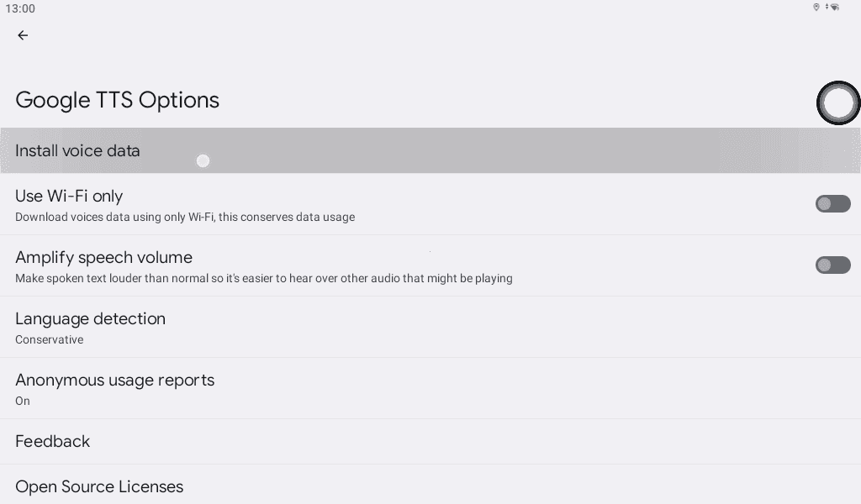Click the 13:00 clock in status bar
The width and height of the screenshot is (861, 504).
click(x=20, y=8)
